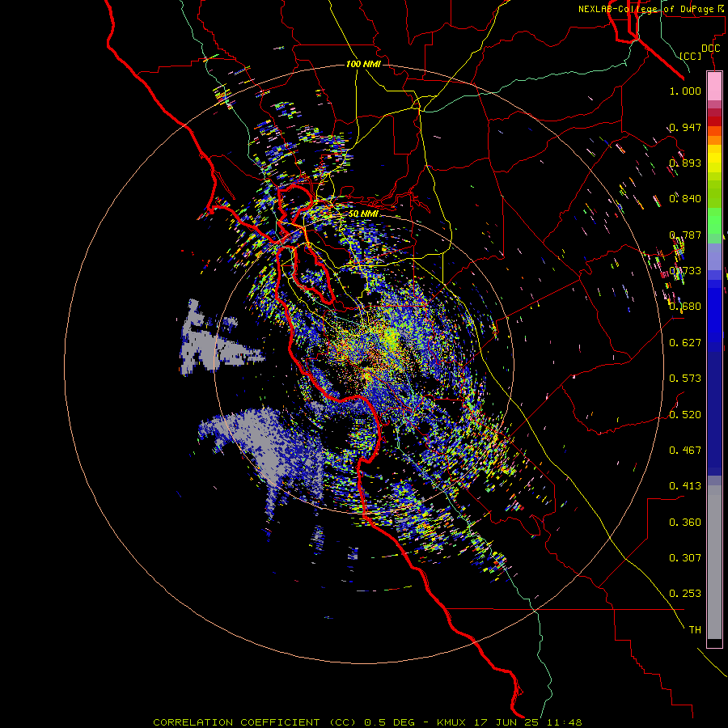Select the 0.787 legend value
The width and height of the screenshot is (728, 728).
click(x=685, y=235)
